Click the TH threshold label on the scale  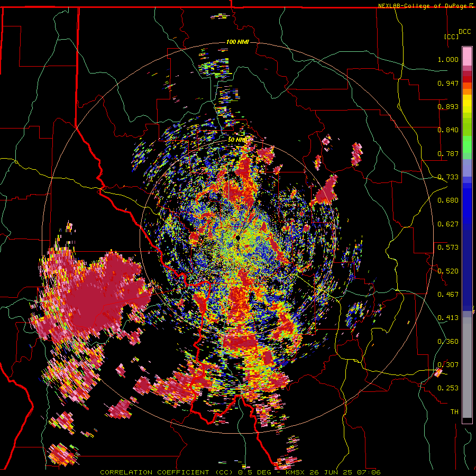pos(454,411)
